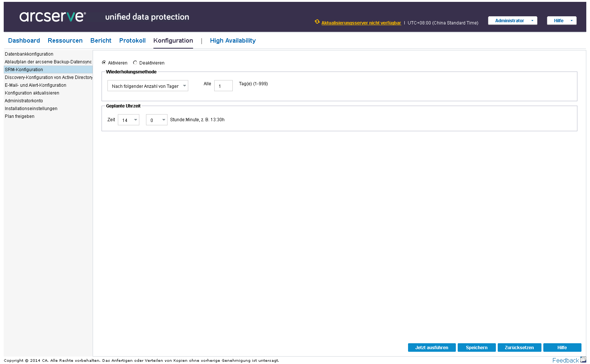590x364 pixels.
Task: Open the hour dropdown showing 14
Action: click(129, 120)
